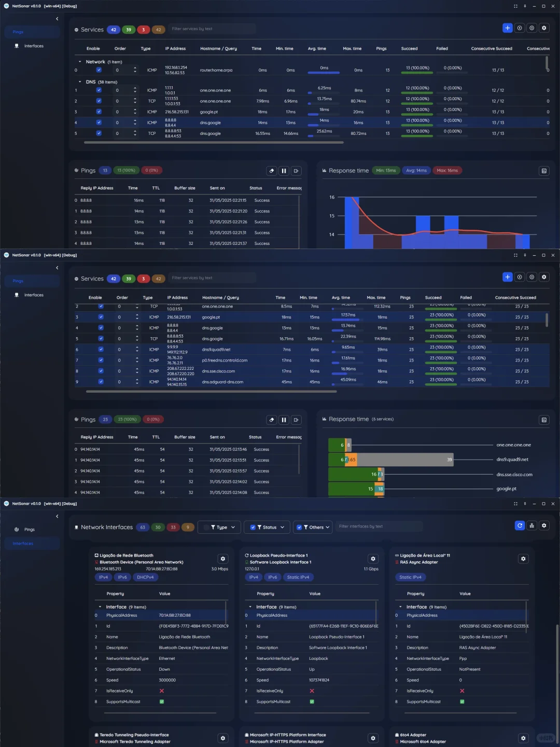The height and width of the screenshot is (747, 560).
Task: Open gear on Ligação de Área Local* 11 card
Action: (x=523, y=559)
